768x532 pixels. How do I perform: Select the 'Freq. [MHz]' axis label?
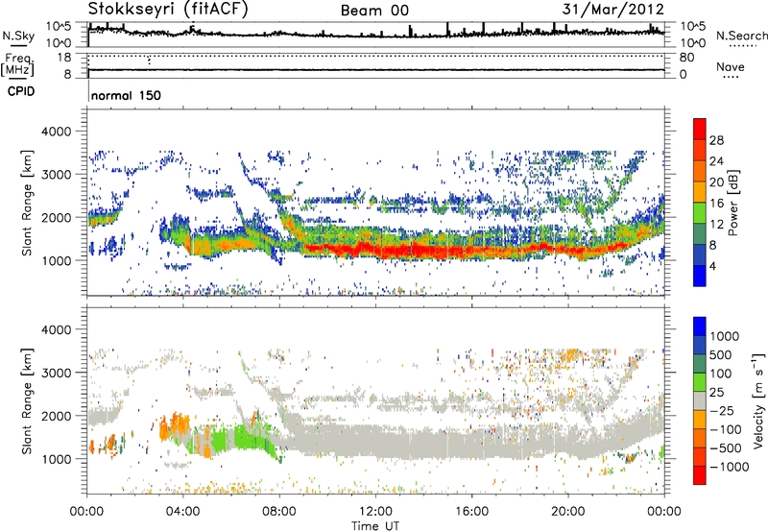pyautogui.click(x=17, y=64)
